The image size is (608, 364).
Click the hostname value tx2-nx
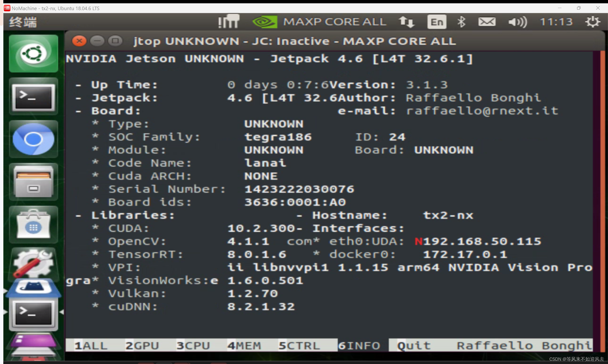point(448,215)
